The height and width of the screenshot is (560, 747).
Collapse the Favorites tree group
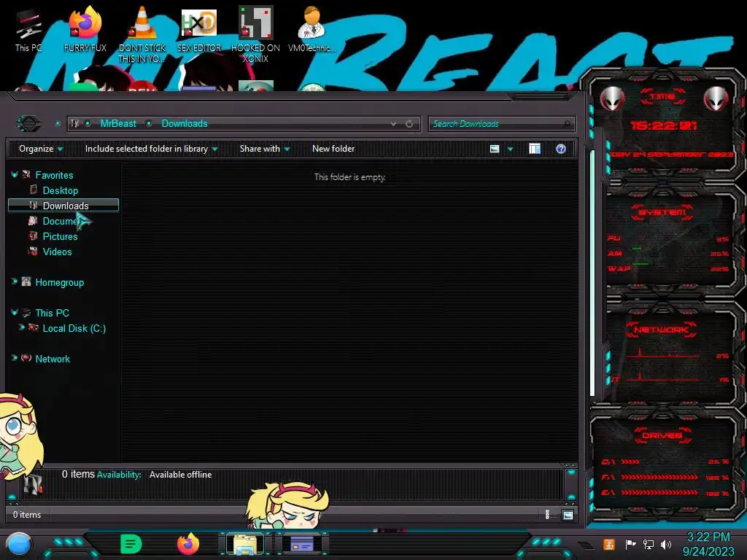click(x=15, y=175)
